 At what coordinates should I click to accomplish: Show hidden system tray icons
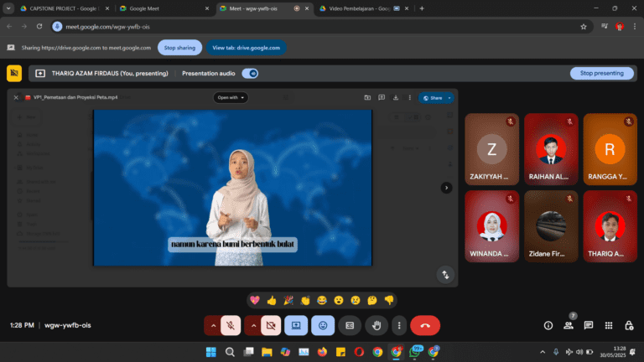(x=543, y=352)
